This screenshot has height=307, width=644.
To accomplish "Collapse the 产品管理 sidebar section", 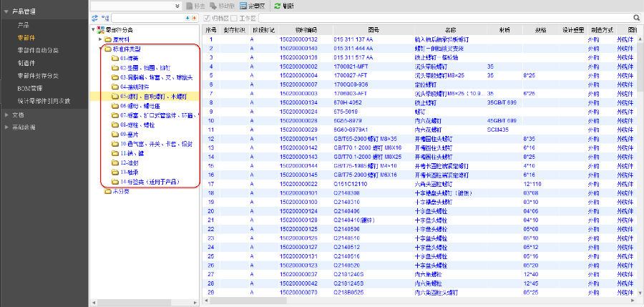I will pos(7,12).
